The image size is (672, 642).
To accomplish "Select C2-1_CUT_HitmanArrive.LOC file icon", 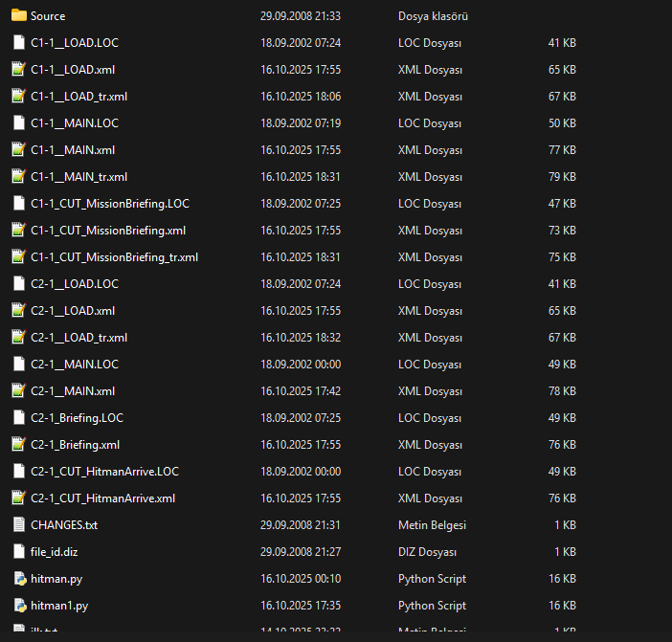I will 19,471.
